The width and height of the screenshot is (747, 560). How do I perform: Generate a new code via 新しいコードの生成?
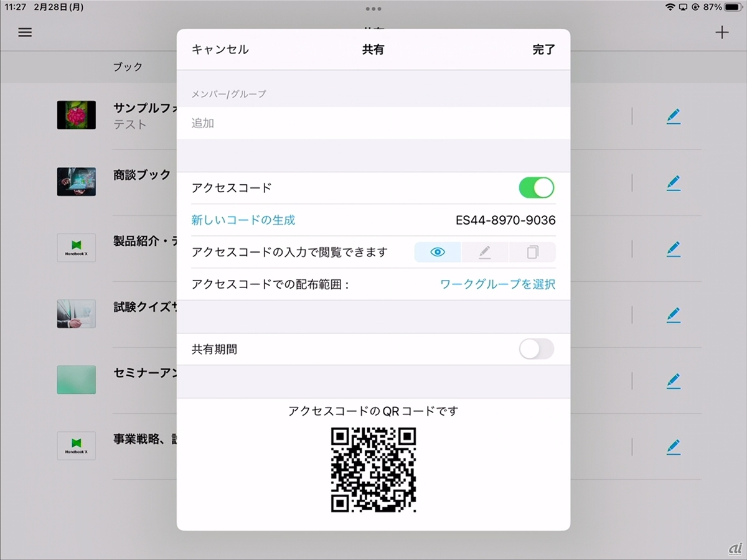(243, 220)
